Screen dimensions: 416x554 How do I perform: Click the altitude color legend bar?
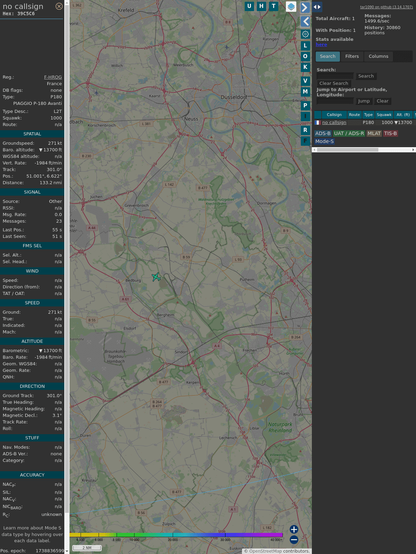[176, 535]
